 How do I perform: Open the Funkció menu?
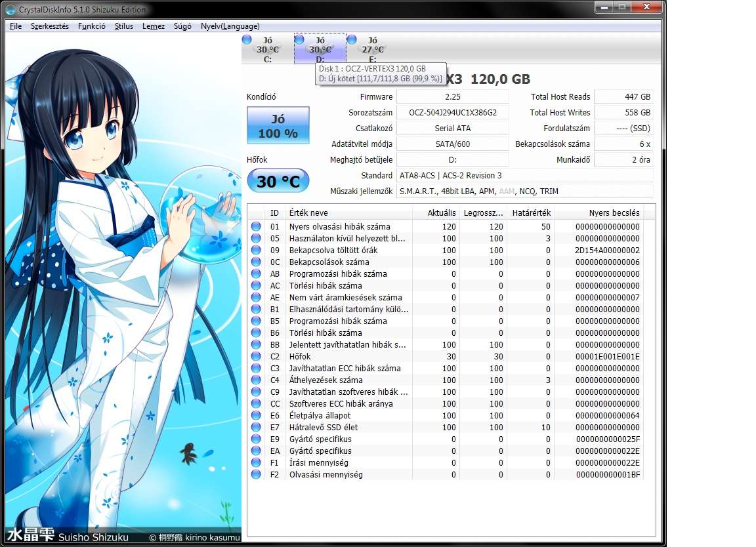pyautogui.click(x=92, y=26)
